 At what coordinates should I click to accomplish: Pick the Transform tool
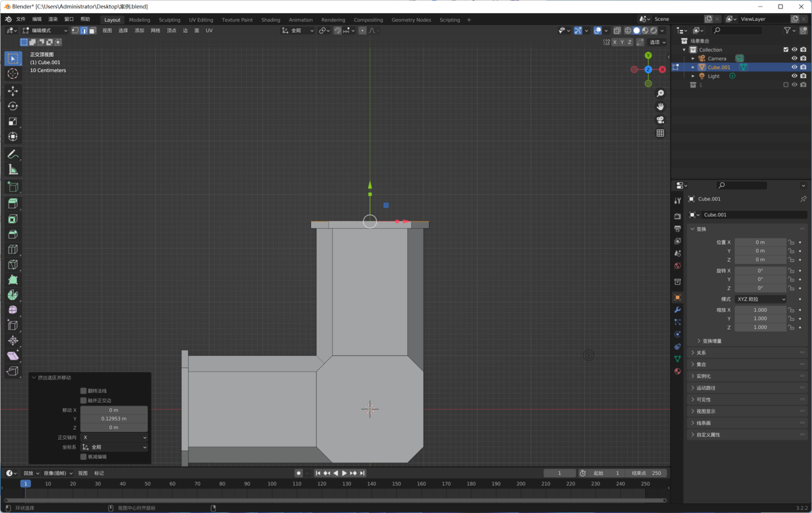[x=12, y=136]
